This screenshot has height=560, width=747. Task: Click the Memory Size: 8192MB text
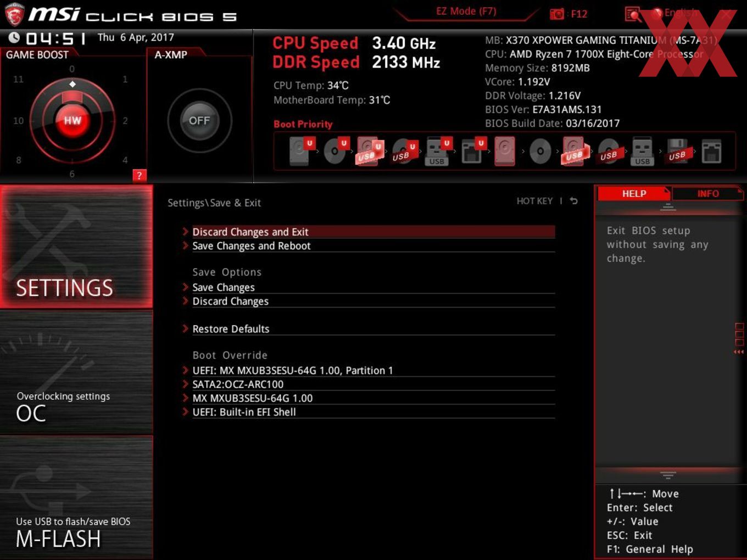pos(537,68)
